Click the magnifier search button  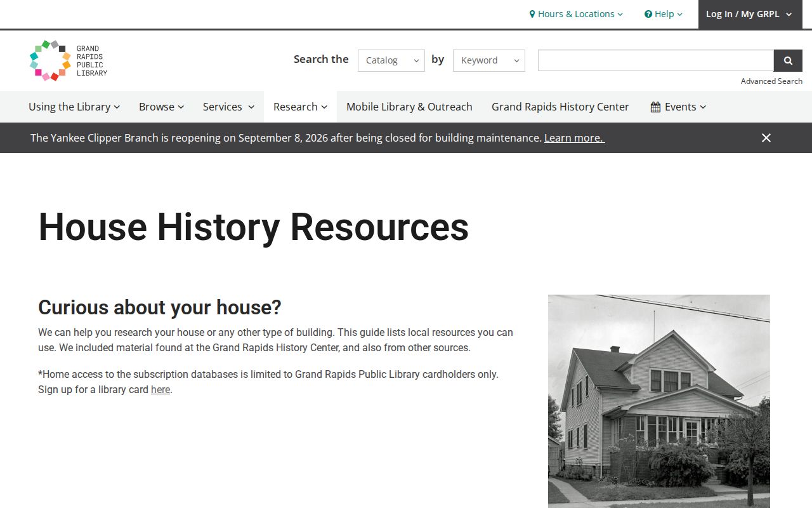coord(788,60)
